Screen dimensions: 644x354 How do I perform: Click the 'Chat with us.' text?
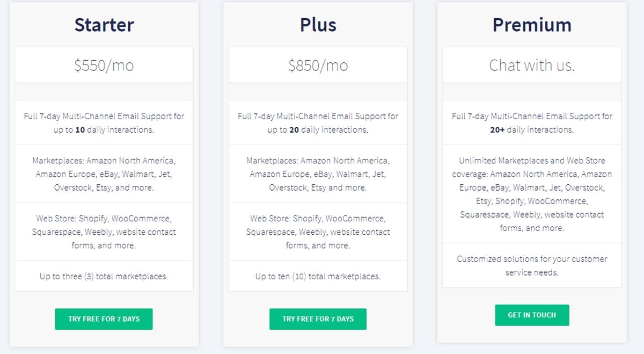pyautogui.click(x=532, y=66)
